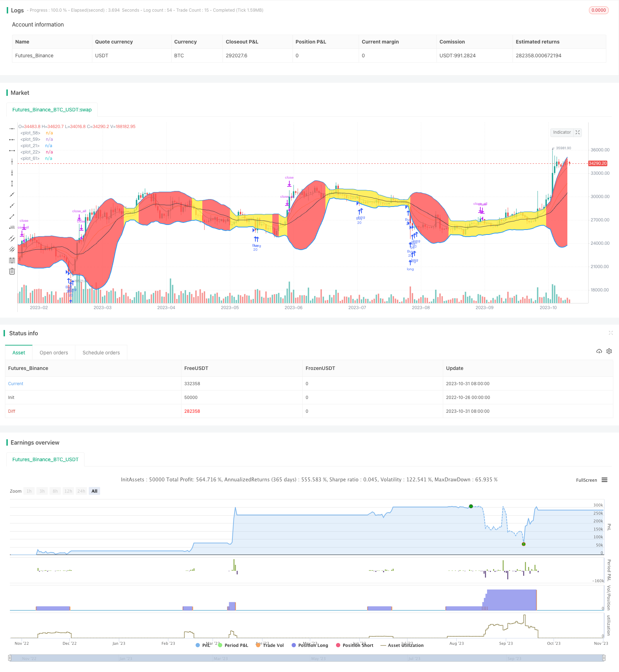This screenshot has height=672, width=619.
Task: Select the diagonal straight line tool
Action: [12, 195]
